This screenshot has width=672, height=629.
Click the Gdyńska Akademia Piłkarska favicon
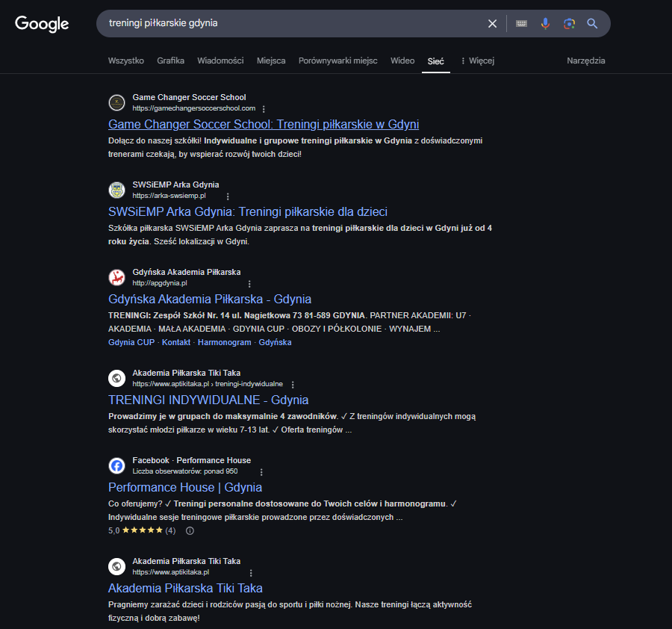116,278
